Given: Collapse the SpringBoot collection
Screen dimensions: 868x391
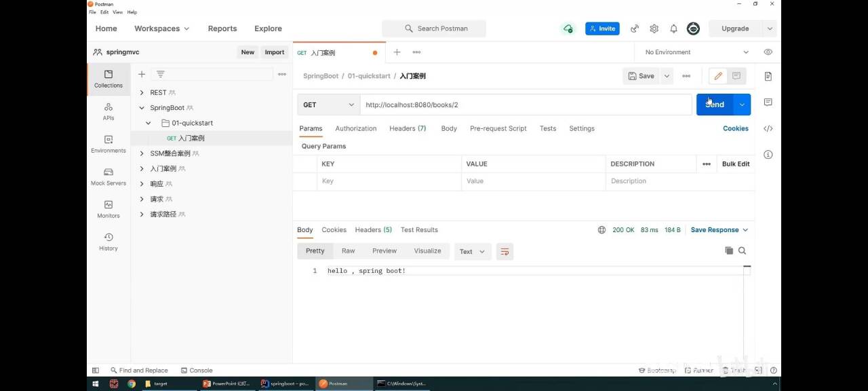Looking at the screenshot, I should point(142,108).
